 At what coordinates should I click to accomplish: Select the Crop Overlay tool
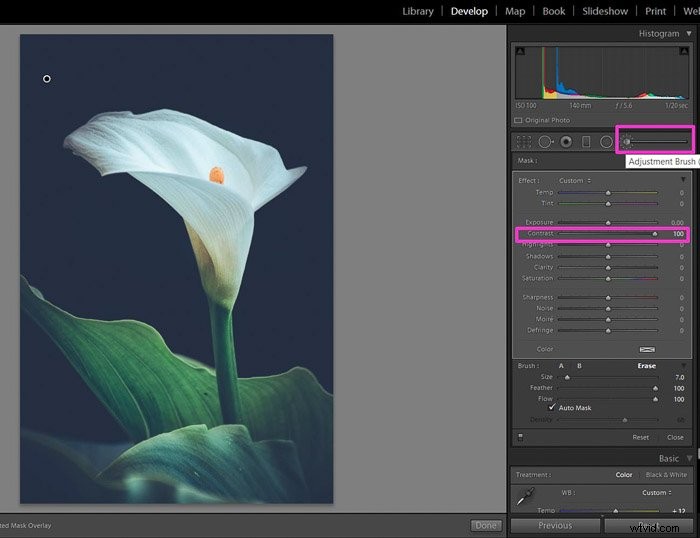coord(523,142)
